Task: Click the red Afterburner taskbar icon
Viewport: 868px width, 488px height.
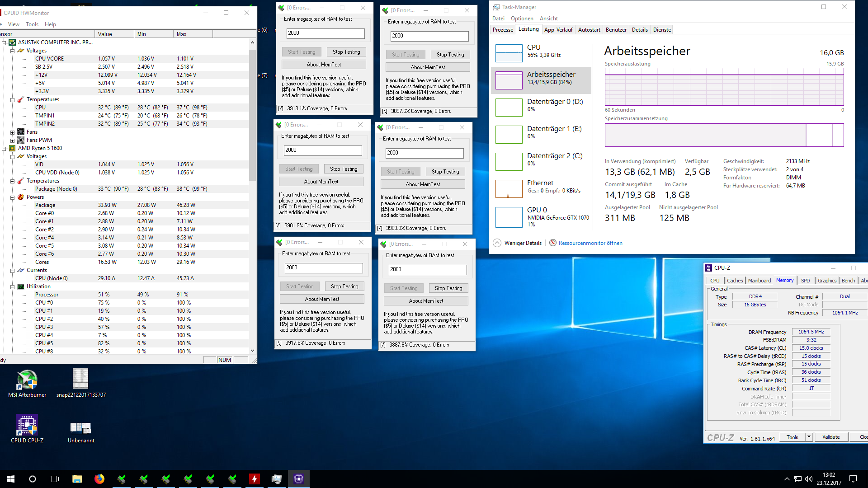Action: coord(255,479)
